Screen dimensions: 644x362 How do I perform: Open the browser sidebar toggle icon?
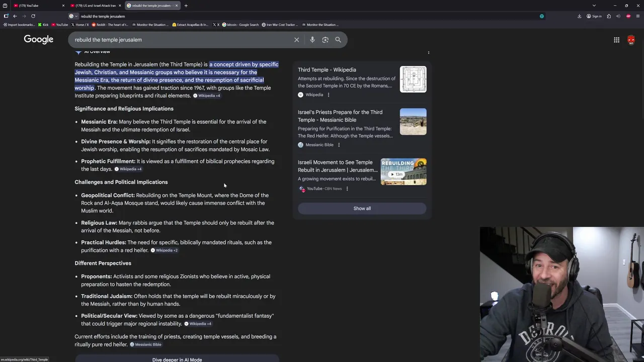(6, 16)
